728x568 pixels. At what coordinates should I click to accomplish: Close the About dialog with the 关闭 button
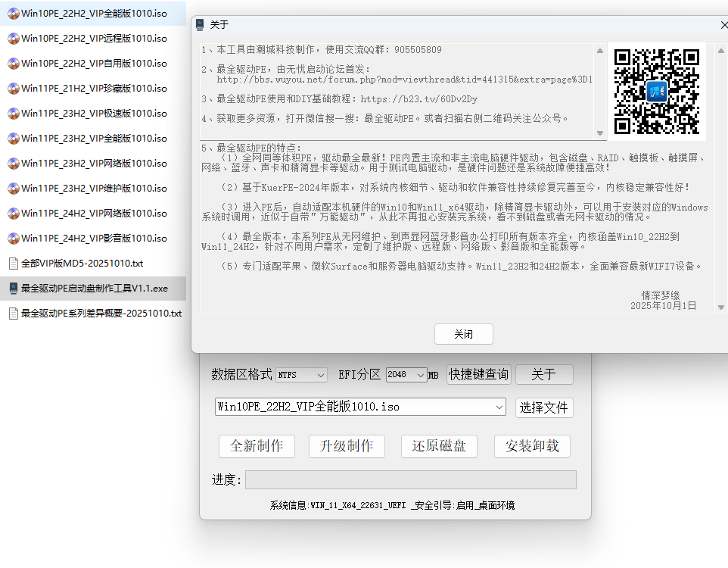463,333
